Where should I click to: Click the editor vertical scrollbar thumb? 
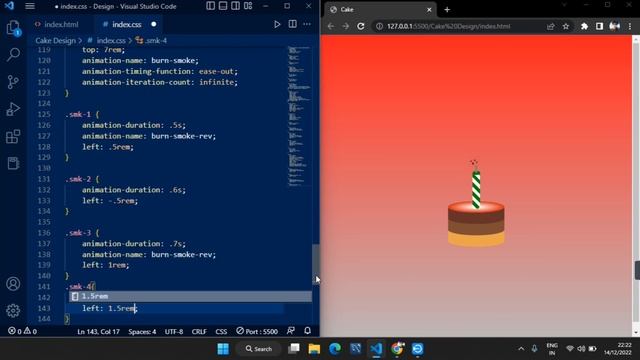point(316,264)
